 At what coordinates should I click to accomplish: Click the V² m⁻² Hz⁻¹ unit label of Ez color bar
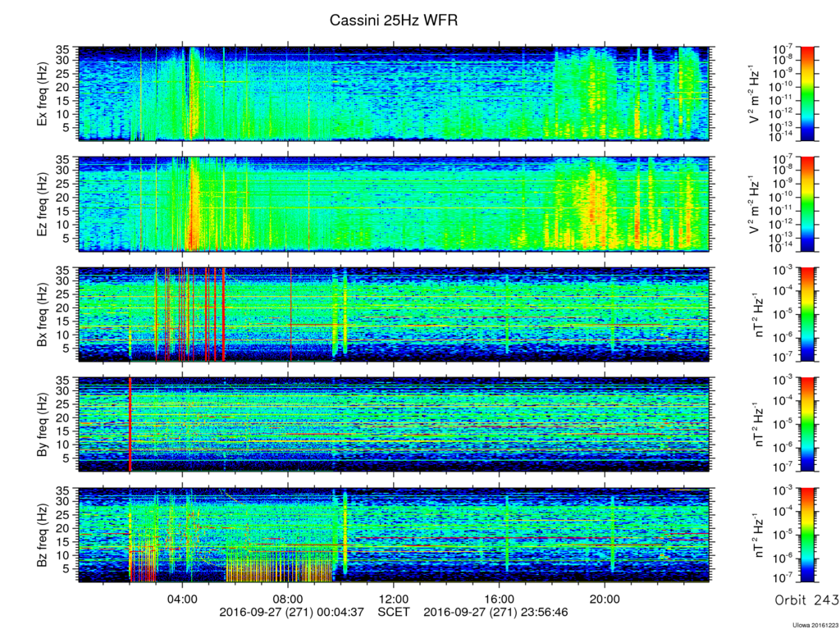point(755,204)
